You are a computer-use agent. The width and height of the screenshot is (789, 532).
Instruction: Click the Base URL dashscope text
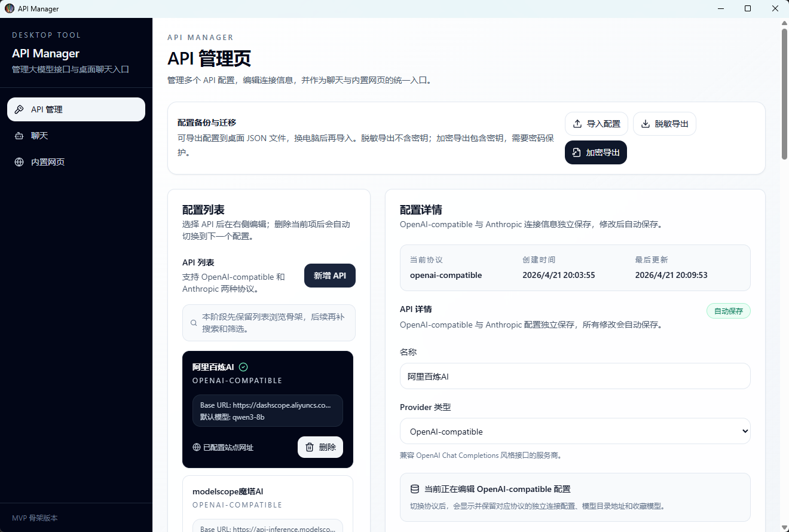265,405
